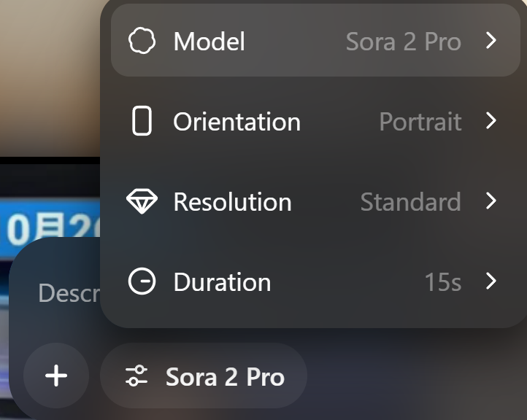
Task: Click the 'Portrait' orientation value
Action: coord(420,122)
